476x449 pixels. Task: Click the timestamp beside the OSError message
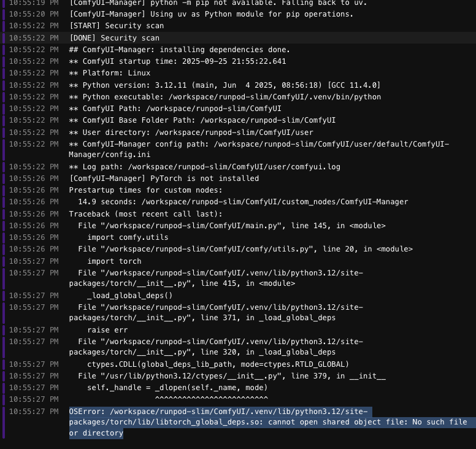tap(34, 412)
